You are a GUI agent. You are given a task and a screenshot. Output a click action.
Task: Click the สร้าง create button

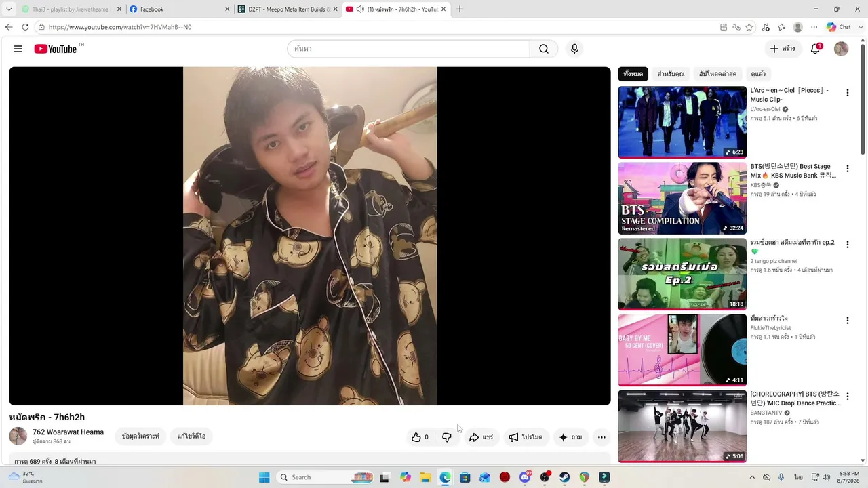783,49
